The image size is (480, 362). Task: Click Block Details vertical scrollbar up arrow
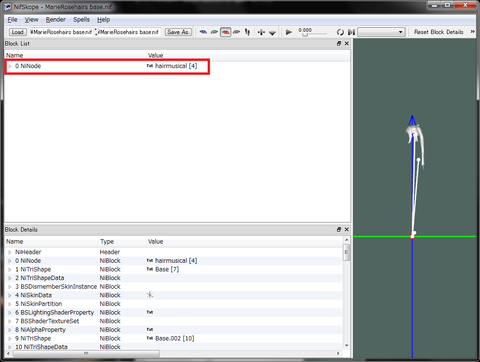pos(347,240)
